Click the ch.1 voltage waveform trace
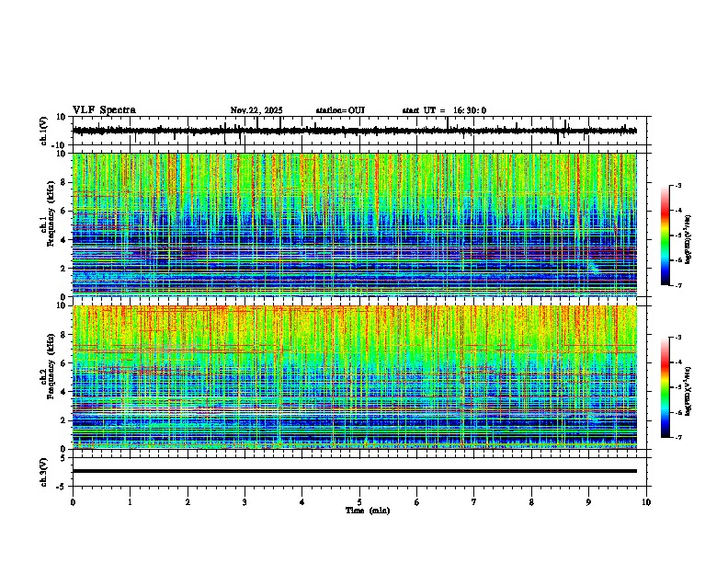Screen dimensions: 728x563 (354, 131)
